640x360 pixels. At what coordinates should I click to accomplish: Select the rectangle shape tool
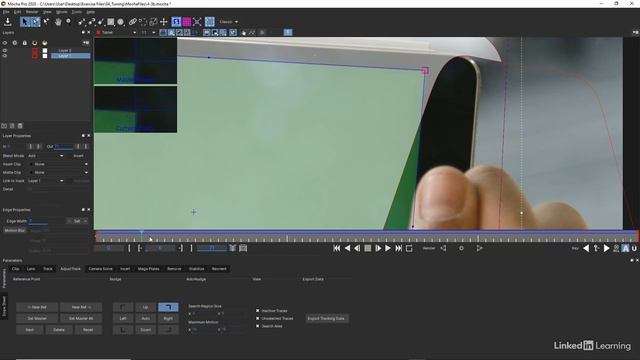[x=111, y=22]
